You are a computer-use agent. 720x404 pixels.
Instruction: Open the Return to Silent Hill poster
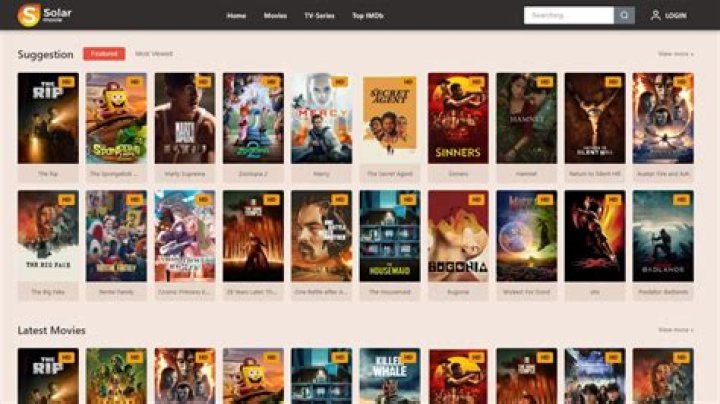click(595, 118)
